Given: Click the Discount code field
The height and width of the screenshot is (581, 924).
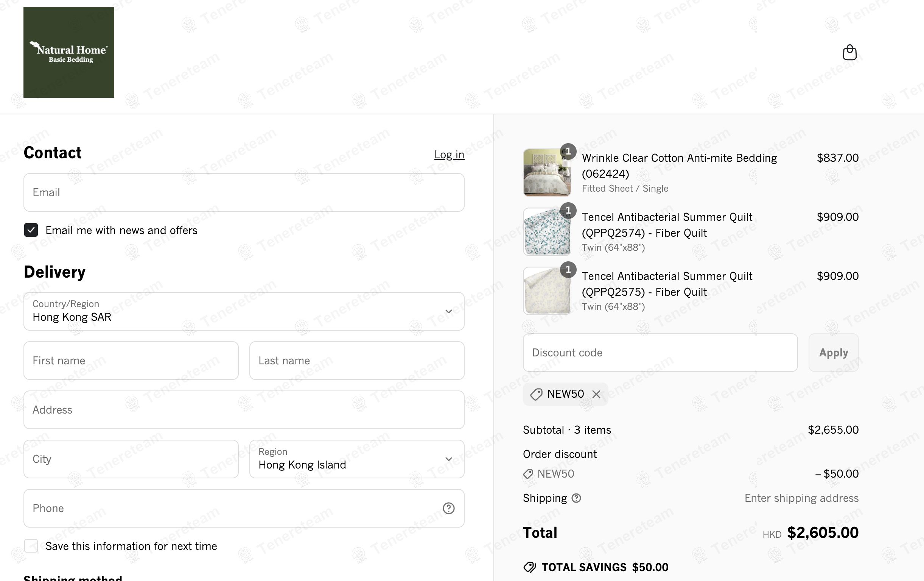Looking at the screenshot, I should click(x=660, y=353).
